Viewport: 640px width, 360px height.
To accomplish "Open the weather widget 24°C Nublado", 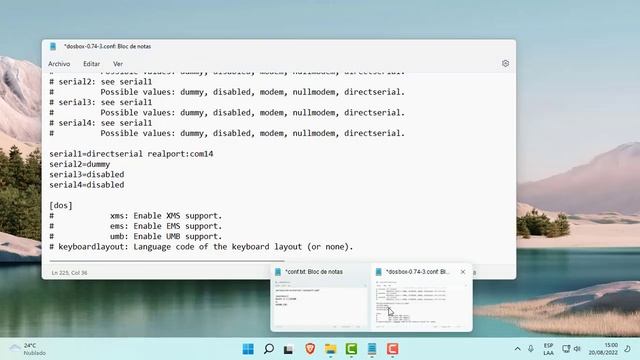I will pos(28,349).
